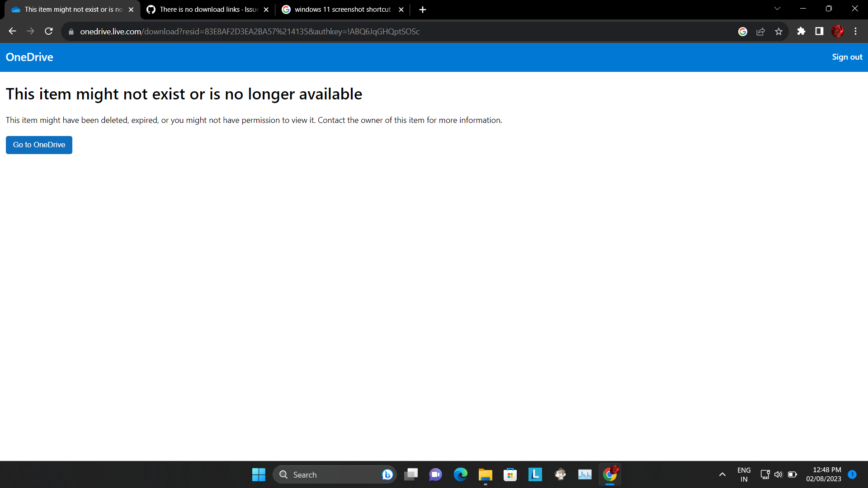The width and height of the screenshot is (868, 488).
Task: Click the reload page icon
Action: pos(48,31)
